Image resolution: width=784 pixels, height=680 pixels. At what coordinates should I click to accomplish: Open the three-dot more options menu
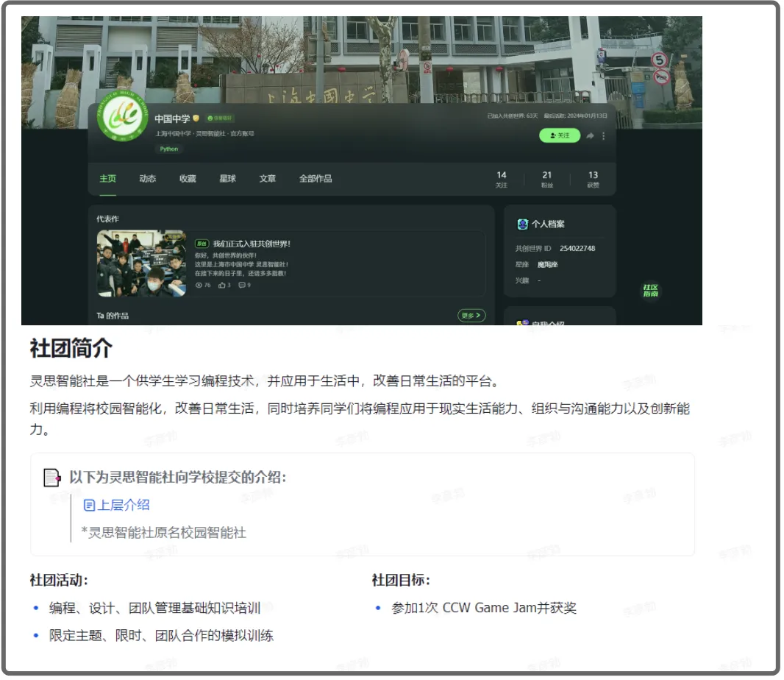(x=604, y=136)
